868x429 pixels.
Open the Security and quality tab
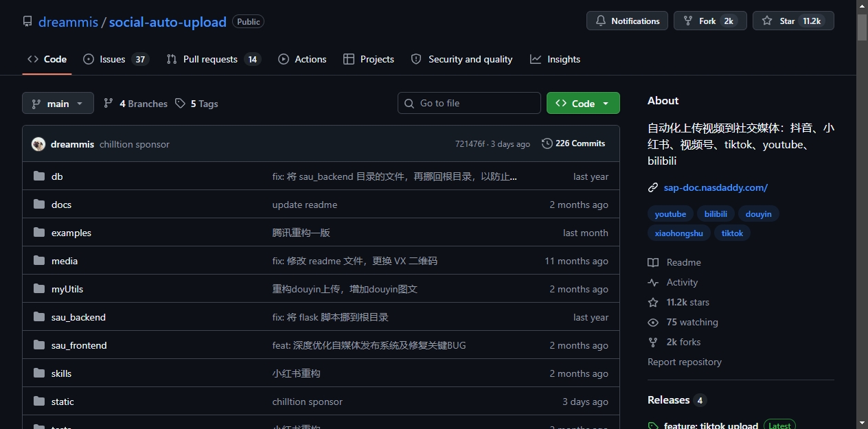pos(461,59)
